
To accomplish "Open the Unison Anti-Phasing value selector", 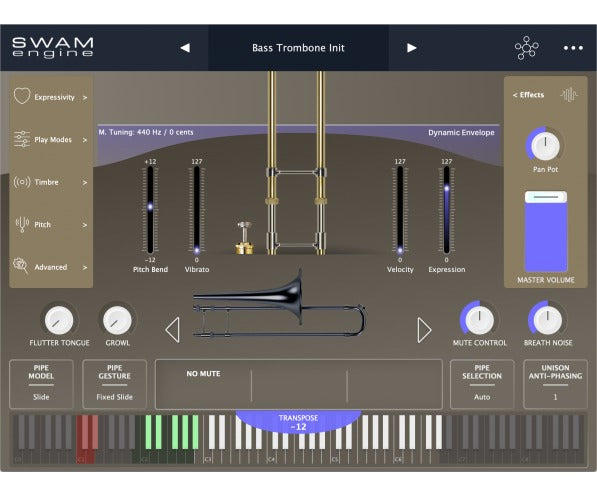I will (x=555, y=384).
